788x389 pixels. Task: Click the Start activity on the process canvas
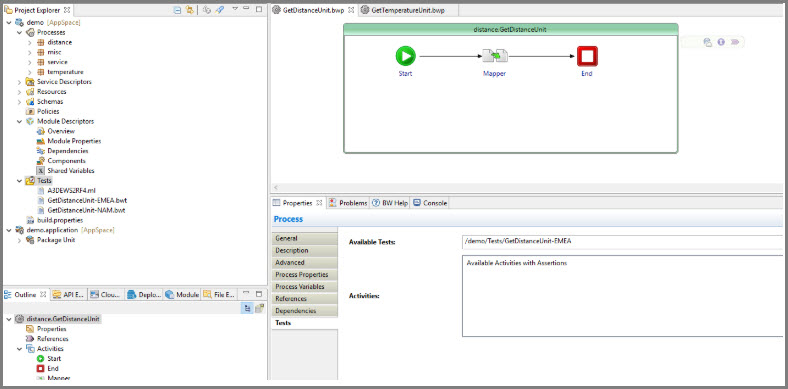405,56
